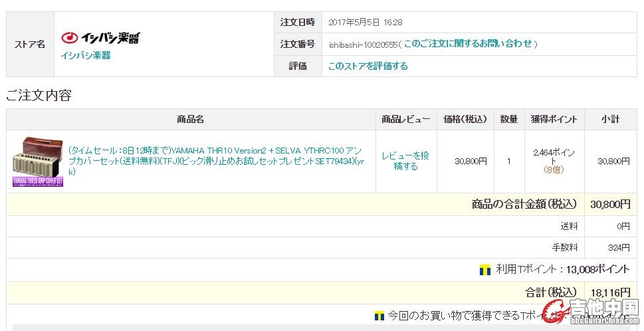Click the 獲得ポイント column header

(x=554, y=120)
